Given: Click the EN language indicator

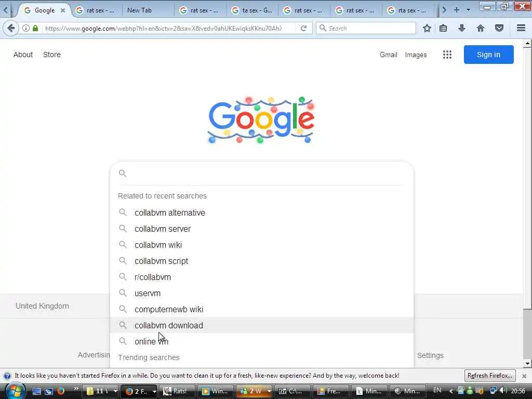Looking at the screenshot, I should click(x=437, y=390).
